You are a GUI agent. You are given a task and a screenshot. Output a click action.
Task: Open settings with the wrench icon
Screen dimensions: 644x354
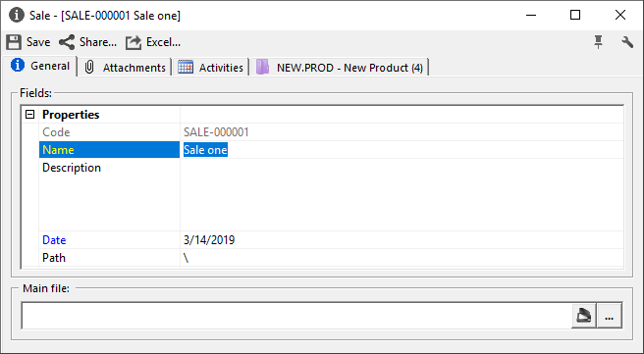pos(627,42)
